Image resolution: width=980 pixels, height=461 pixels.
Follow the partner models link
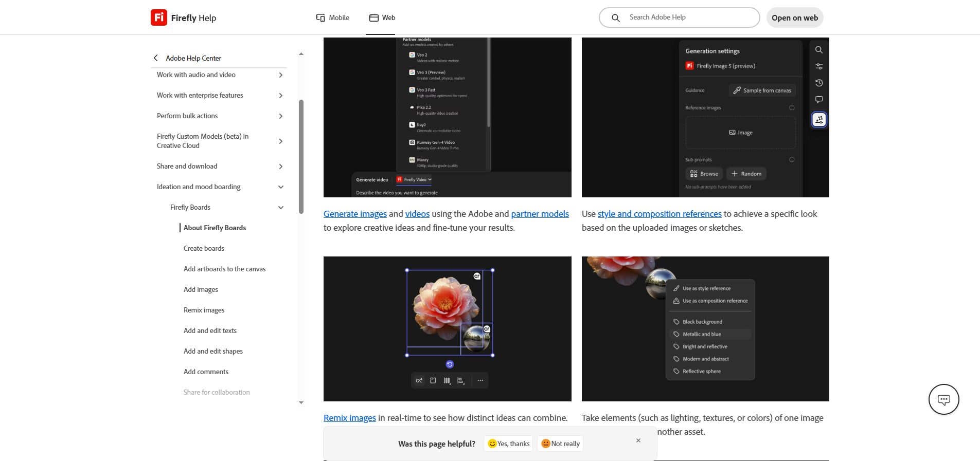point(540,214)
